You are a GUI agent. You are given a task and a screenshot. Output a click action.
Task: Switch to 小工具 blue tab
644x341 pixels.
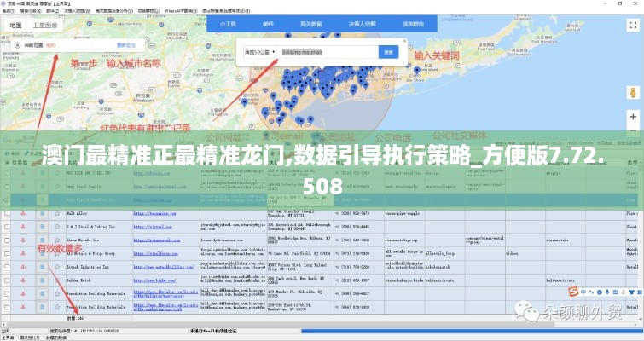point(228,24)
